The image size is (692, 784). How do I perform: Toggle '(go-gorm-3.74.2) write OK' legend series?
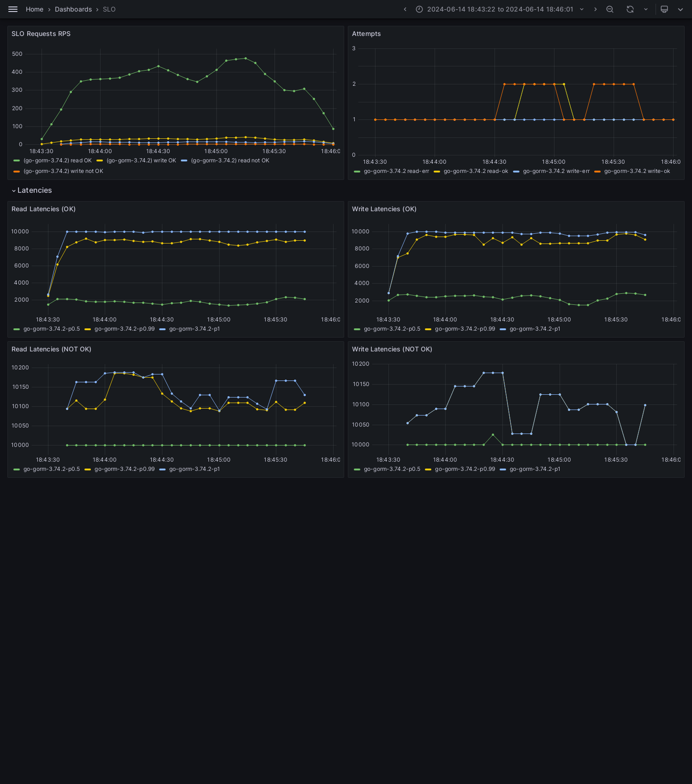coord(141,160)
